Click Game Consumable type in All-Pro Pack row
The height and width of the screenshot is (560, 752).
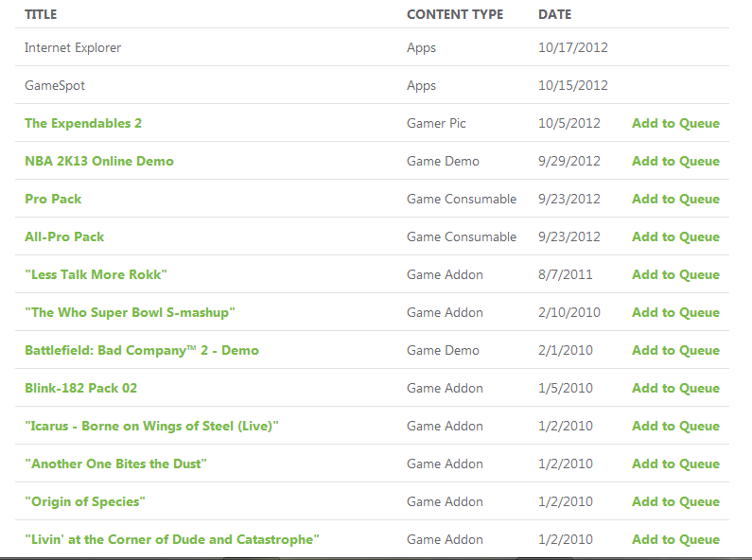click(462, 236)
